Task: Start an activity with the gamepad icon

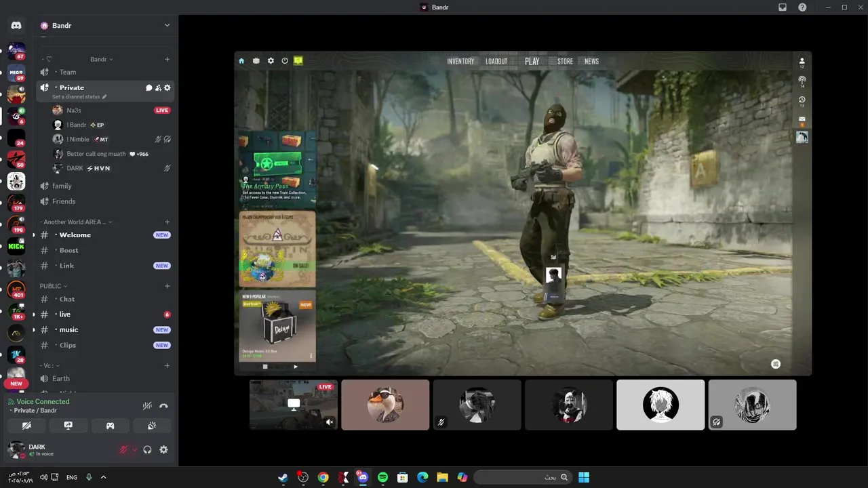Action: point(110,426)
